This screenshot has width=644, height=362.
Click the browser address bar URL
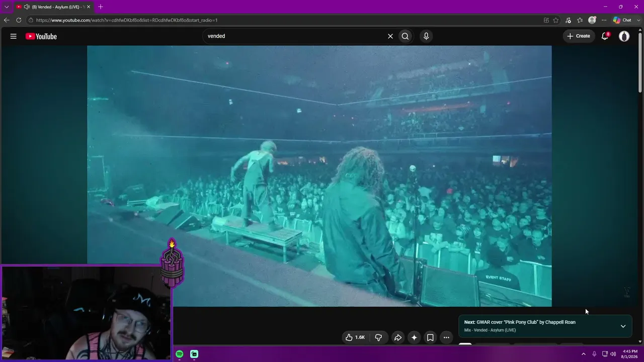[x=127, y=20]
